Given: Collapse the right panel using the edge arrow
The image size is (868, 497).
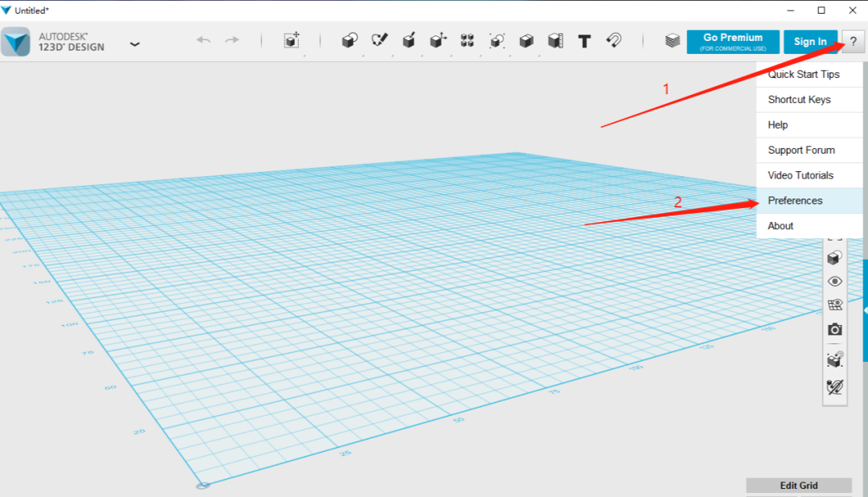Looking at the screenshot, I should tap(863, 310).
